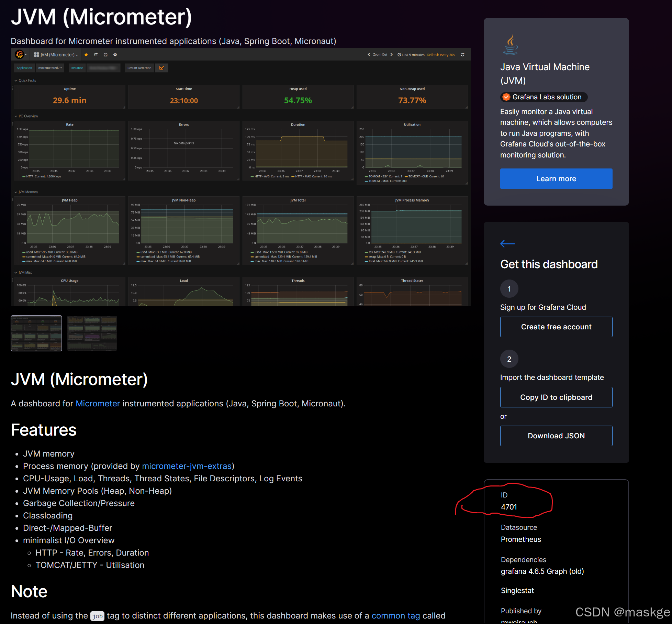Image resolution: width=672 pixels, height=624 pixels.
Task: Collapse the JVM Memory row
Action: click(x=16, y=192)
